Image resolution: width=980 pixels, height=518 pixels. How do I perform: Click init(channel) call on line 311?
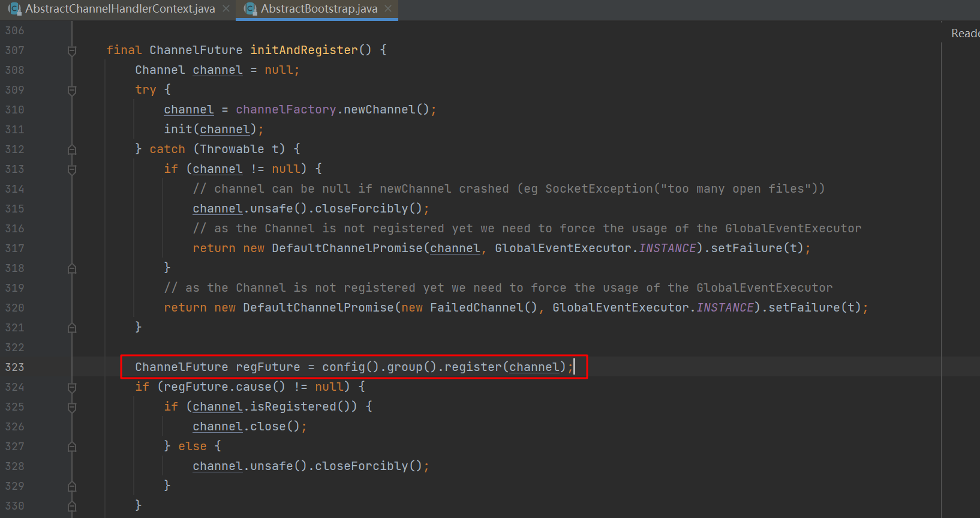tap(211, 130)
